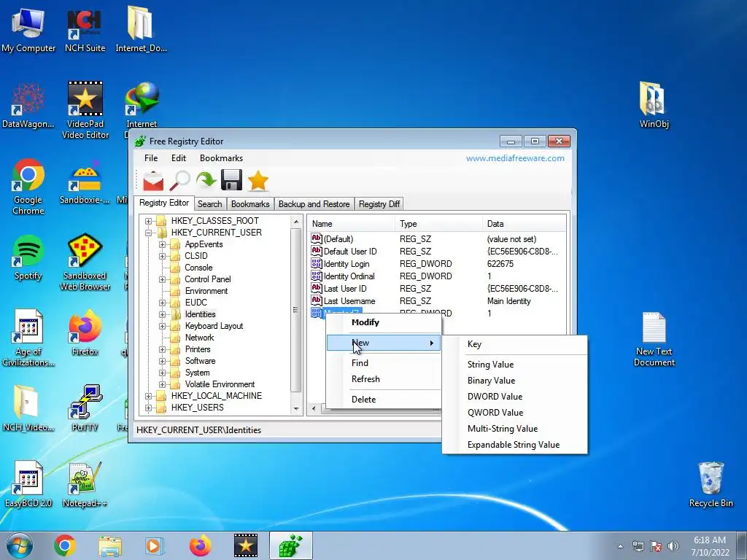Image resolution: width=747 pixels, height=560 pixels.
Task: Select Age of Civilizations desktop icon
Action: point(28,338)
